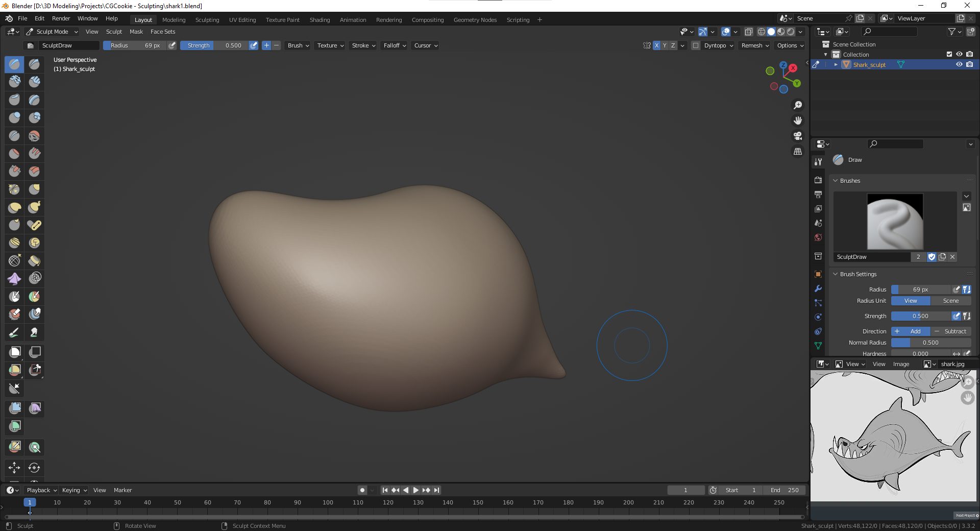Screen dimensions: 980x531
Task: Set Radius Unit to Scene
Action: tap(950, 301)
